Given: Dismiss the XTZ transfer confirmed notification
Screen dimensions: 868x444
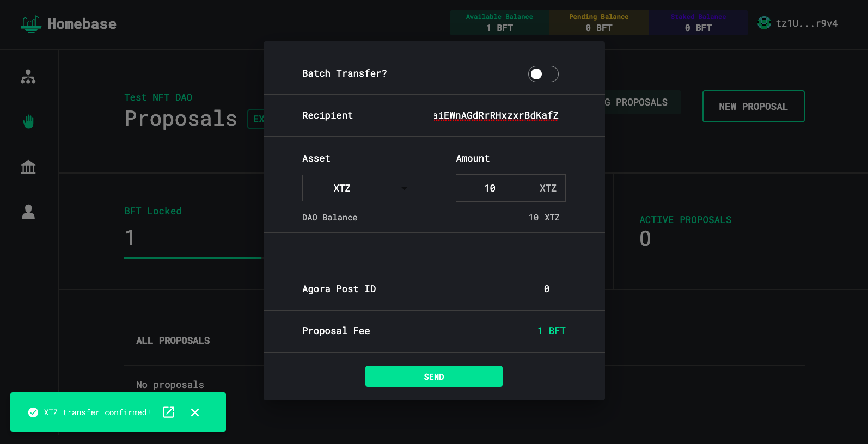Looking at the screenshot, I should 195,412.
